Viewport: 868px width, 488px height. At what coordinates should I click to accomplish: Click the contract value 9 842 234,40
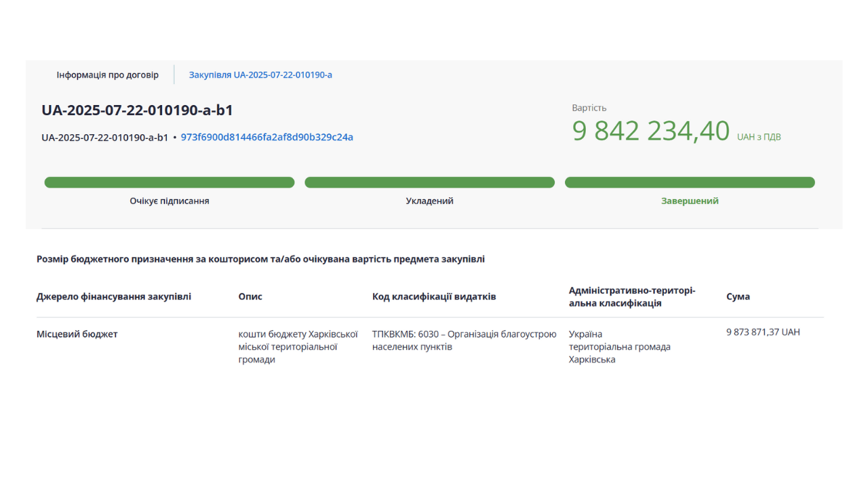[650, 131]
